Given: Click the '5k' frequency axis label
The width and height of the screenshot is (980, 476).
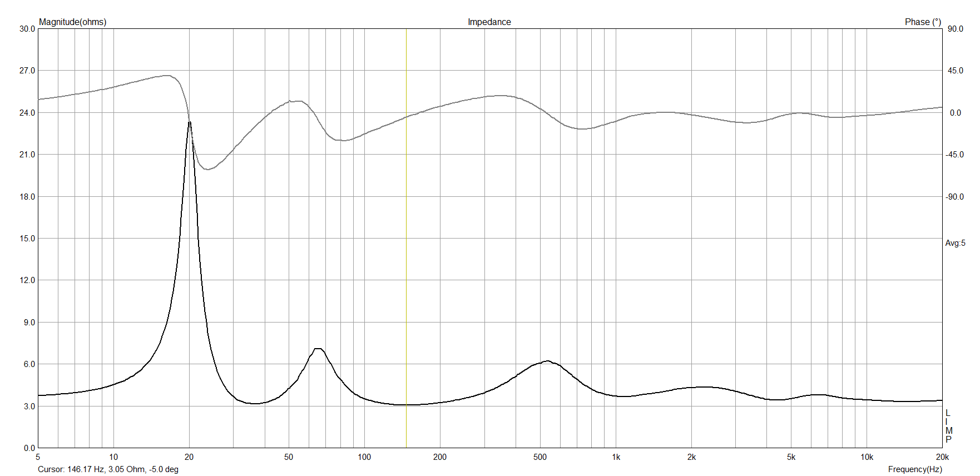Looking at the screenshot, I should [791, 457].
